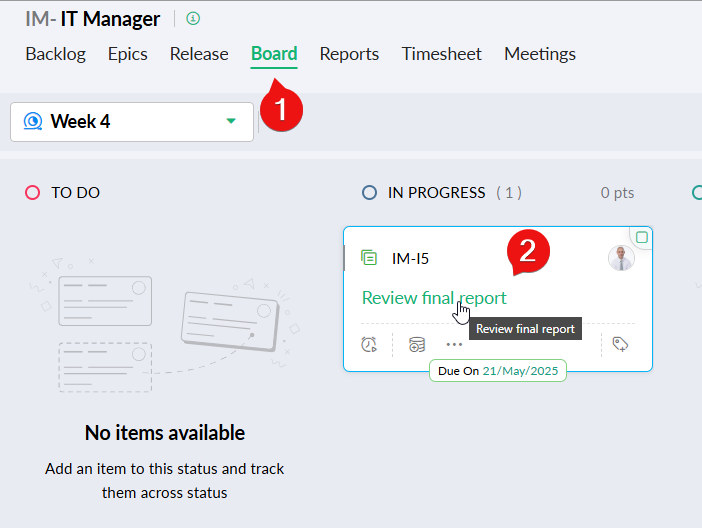Expand the Week 4 sprint dropdown arrow
702x528 pixels.
tap(231, 121)
